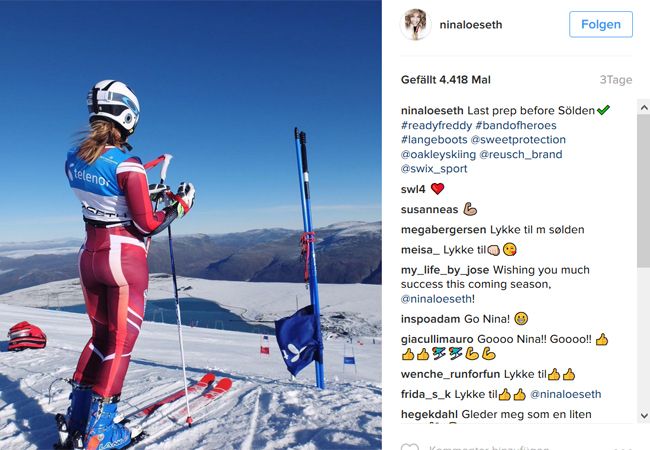Visit the @sweetprotection profile mention

[518, 140]
